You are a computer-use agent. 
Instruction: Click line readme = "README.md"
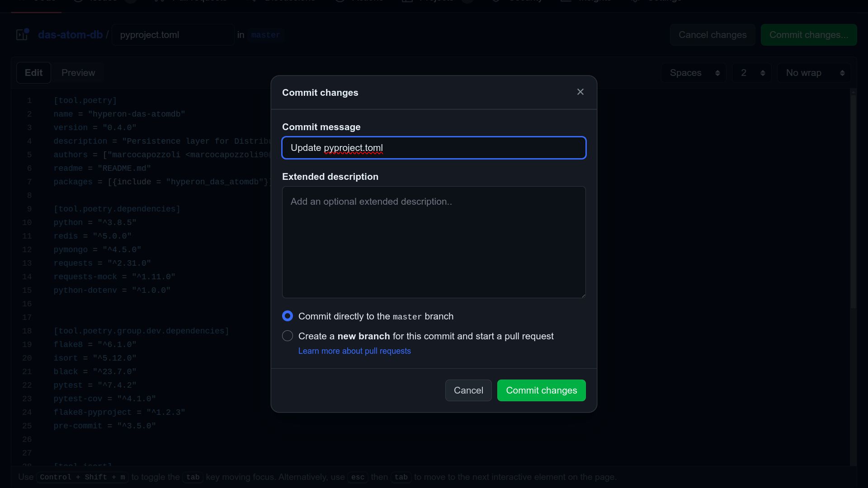click(x=102, y=169)
